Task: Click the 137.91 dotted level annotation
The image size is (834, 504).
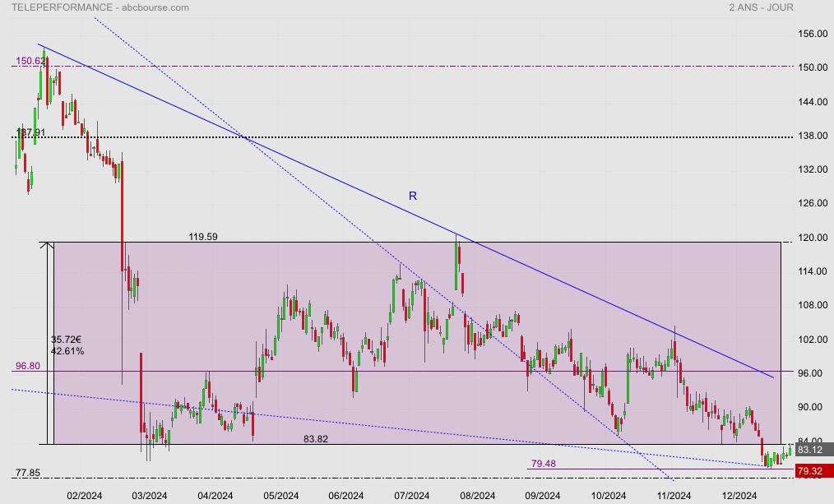Action: click(x=31, y=132)
